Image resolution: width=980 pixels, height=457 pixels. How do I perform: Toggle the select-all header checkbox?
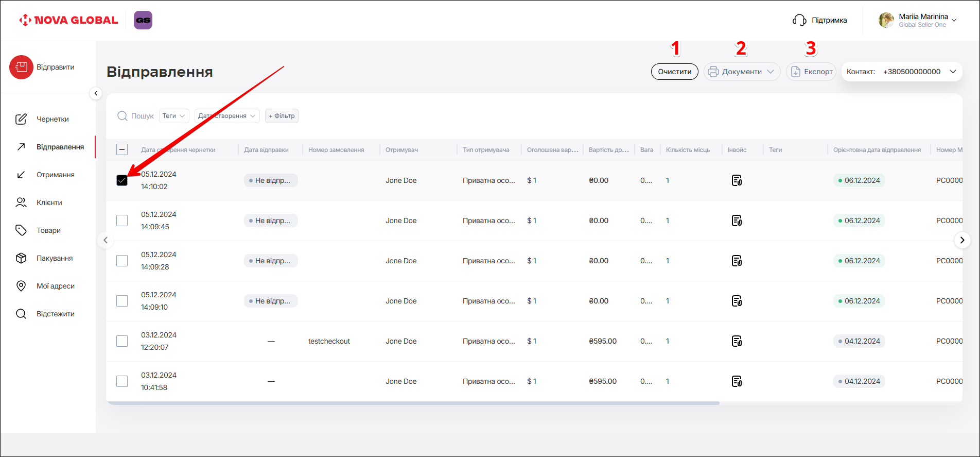pos(122,150)
